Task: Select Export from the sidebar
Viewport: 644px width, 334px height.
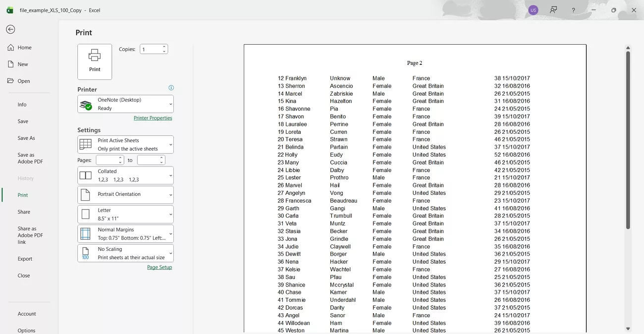Action: 24,258
